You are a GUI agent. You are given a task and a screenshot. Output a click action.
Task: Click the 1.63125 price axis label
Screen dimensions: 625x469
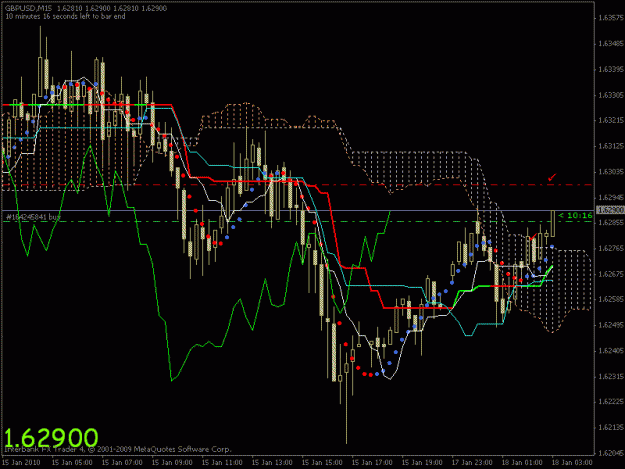click(x=611, y=146)
